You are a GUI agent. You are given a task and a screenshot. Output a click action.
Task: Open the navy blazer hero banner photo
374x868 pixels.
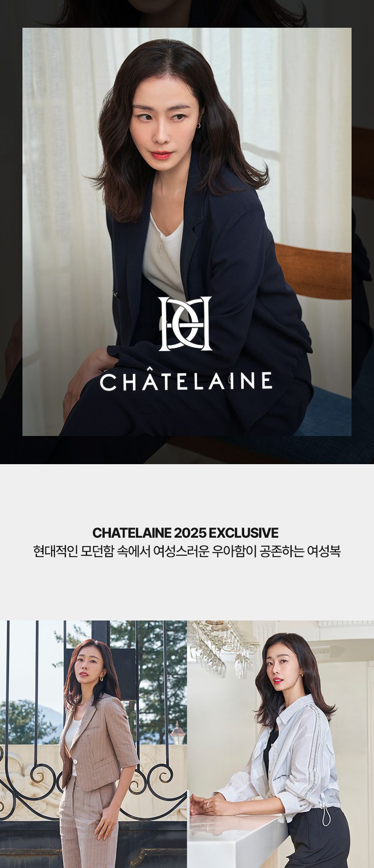(187, 232)
